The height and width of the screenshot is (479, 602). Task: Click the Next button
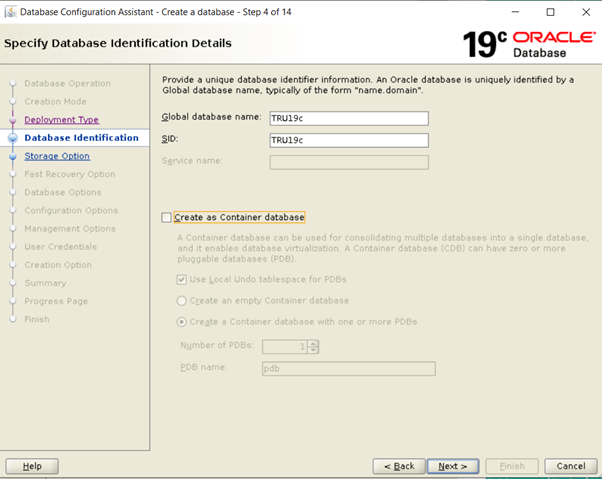coord(453,466)
